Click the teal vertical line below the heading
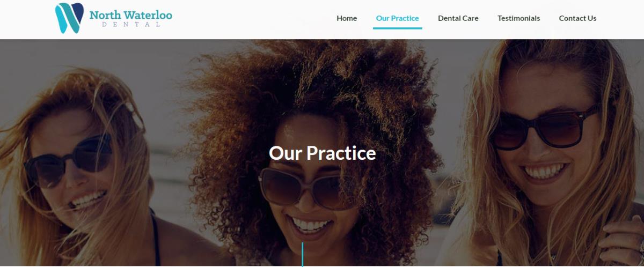This screenshot has height=267, width=644. (x=302, y=254)
